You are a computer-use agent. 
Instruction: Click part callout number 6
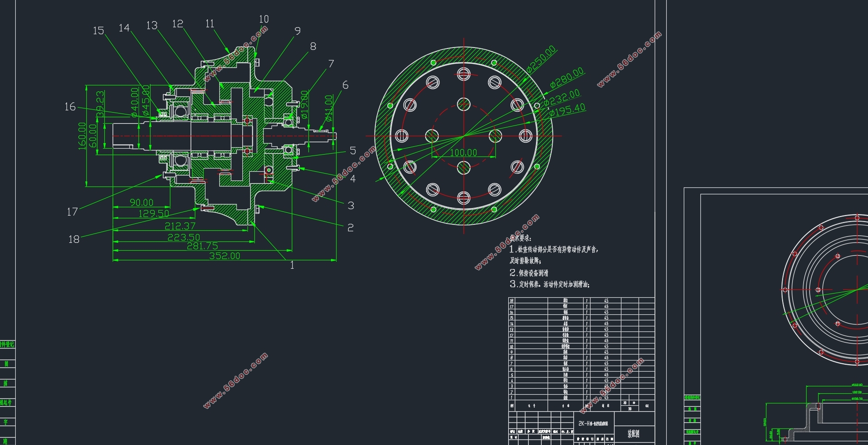pos(345,85)
